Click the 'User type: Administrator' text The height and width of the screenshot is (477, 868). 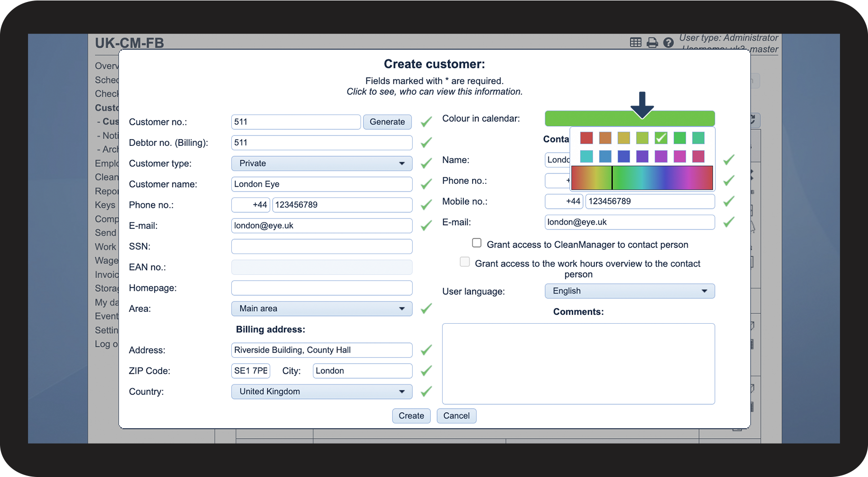click(728, 38)
